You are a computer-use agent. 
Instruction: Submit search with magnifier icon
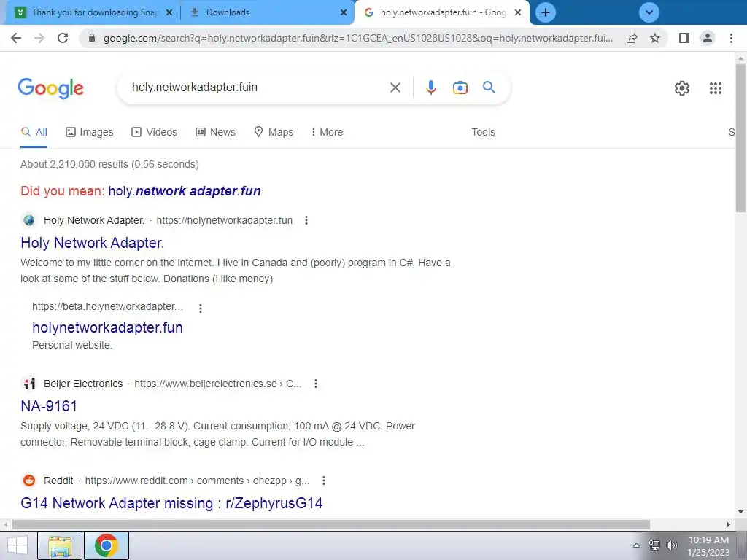(489, 87)
